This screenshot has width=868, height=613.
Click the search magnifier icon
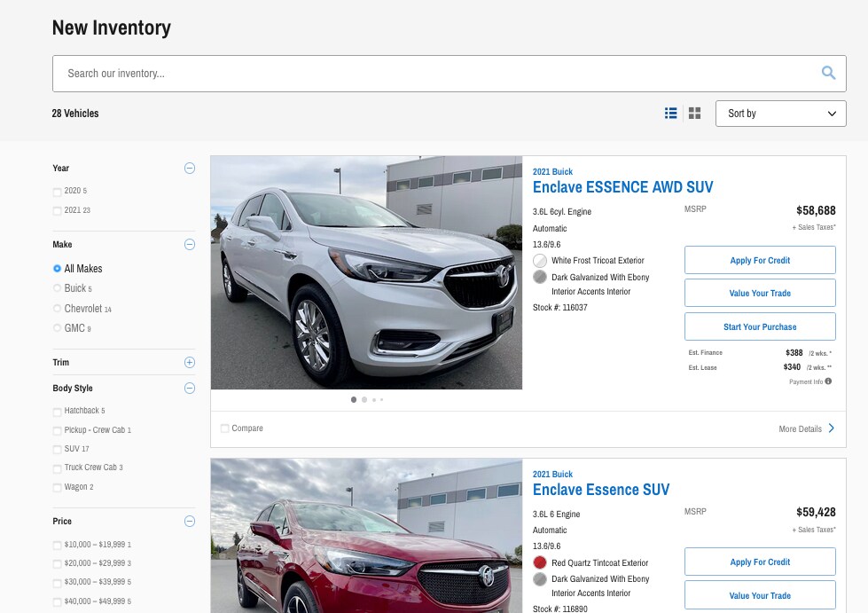pyautogui.click(x=828, y=73)
